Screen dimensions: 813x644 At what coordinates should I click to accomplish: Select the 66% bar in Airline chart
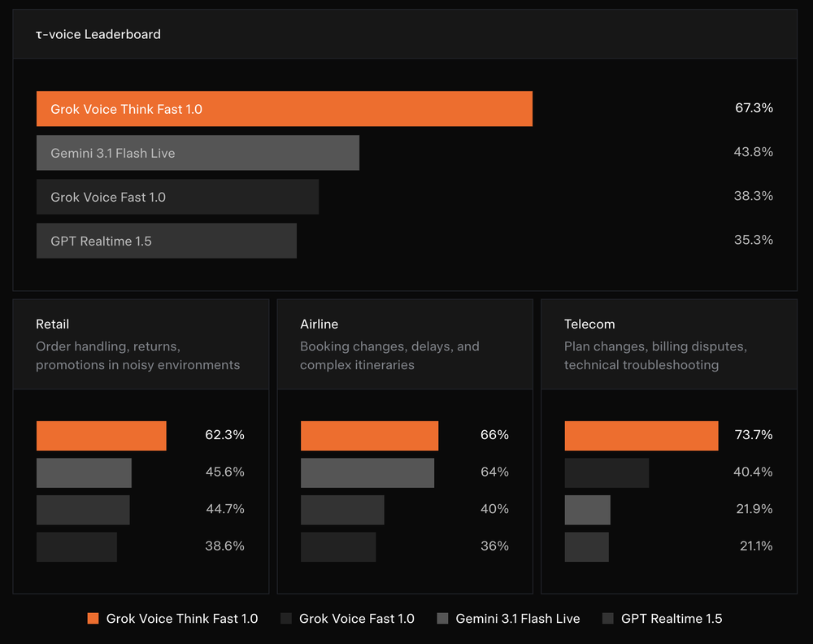coord(369,435)
